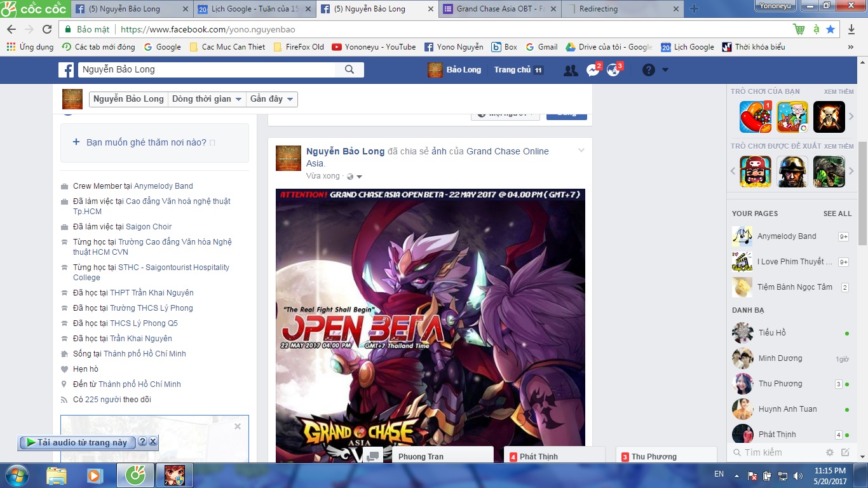Viewport: 868px width, 488px height.
Task: Reload the current Facebook page
Action: click(x=46, y=29)
